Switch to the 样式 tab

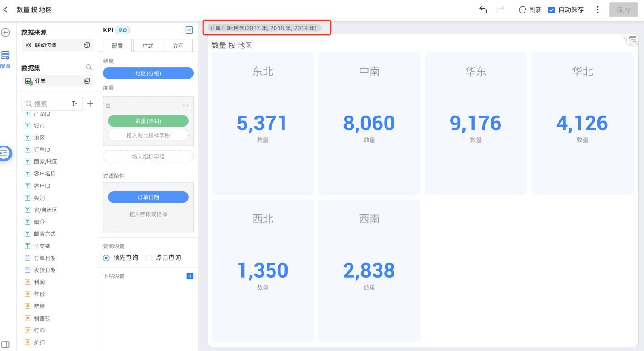pyautogui.click(x=148, y=46)
